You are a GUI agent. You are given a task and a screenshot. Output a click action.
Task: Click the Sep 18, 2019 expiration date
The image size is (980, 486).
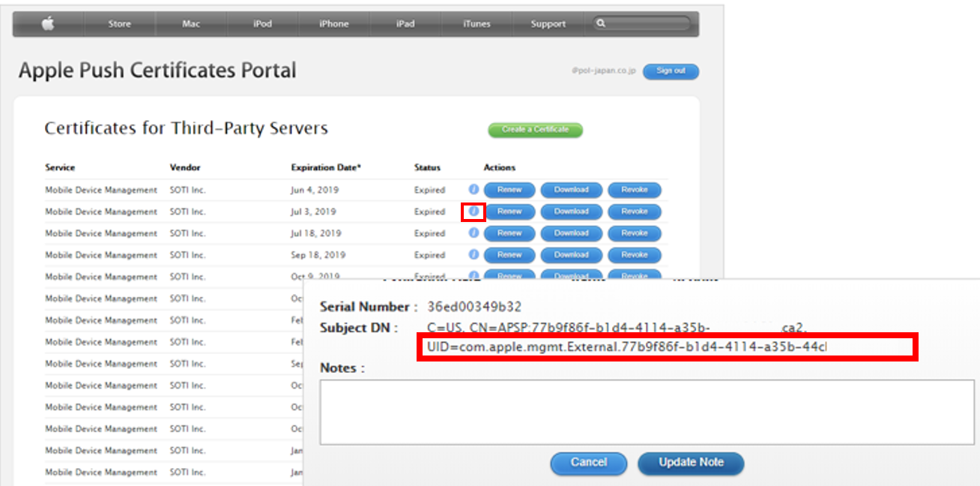(318, 255)
